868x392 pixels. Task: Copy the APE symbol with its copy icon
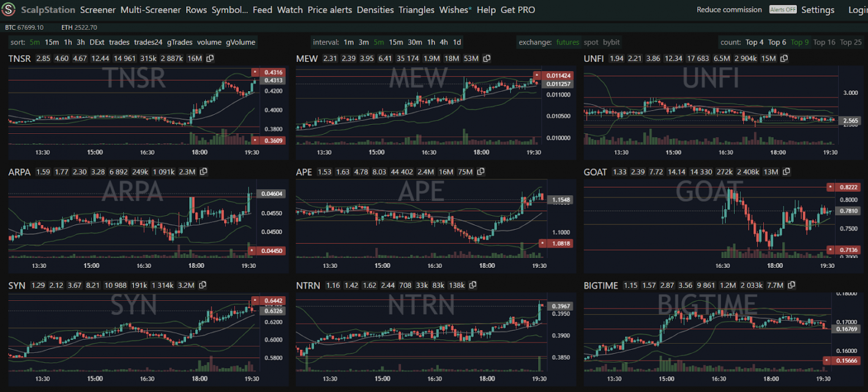(481, 172)
